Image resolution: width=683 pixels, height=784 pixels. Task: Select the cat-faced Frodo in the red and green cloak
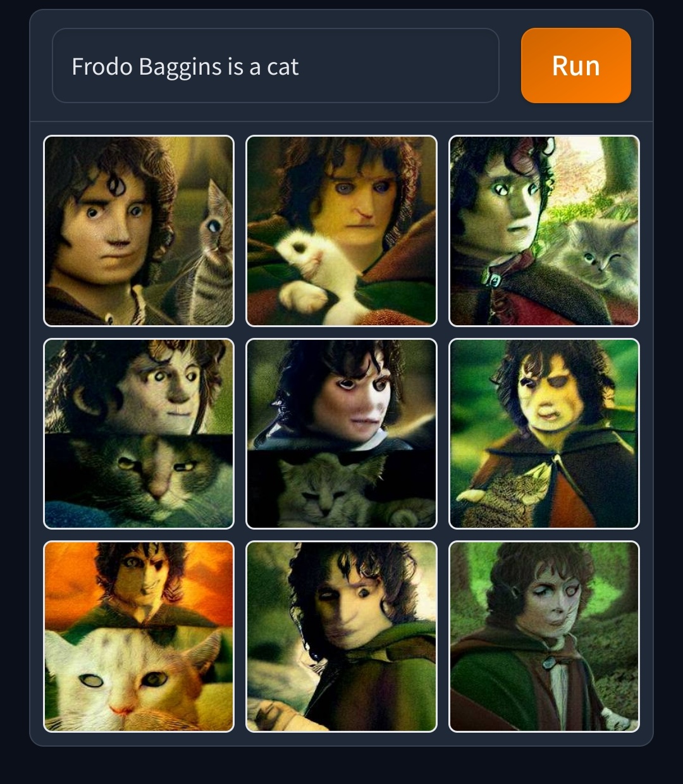(x=544, y=637)
